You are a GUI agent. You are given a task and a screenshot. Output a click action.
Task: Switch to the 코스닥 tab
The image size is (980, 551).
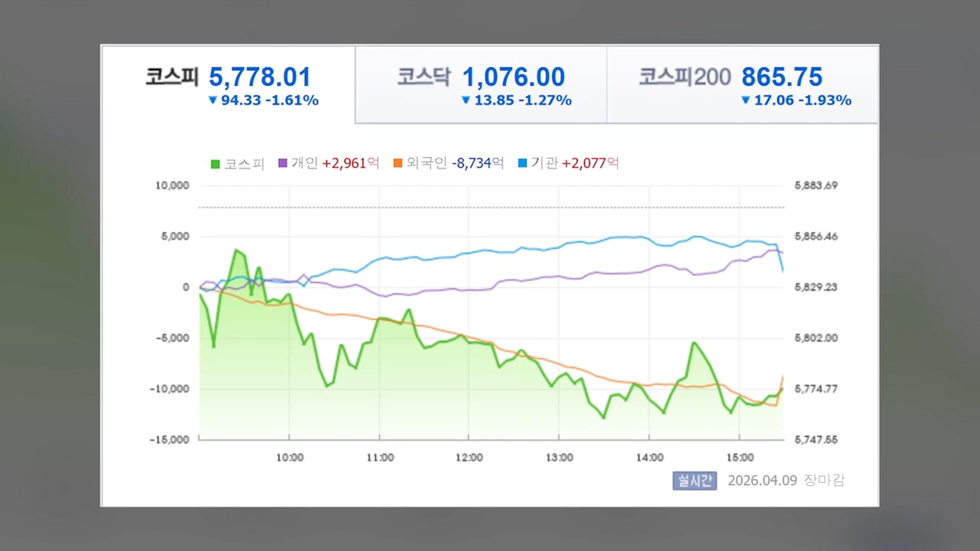coord(424,77)
